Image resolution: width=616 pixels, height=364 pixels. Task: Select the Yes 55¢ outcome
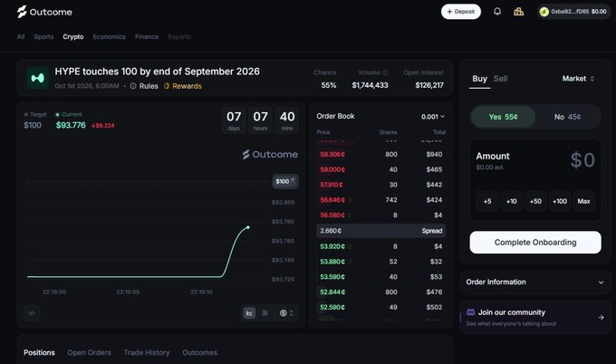504,117
